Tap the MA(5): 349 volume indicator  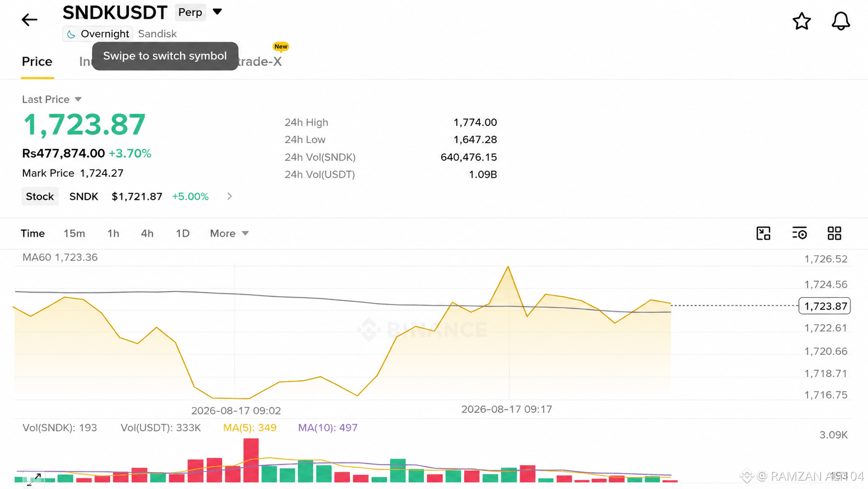(250, 428)
